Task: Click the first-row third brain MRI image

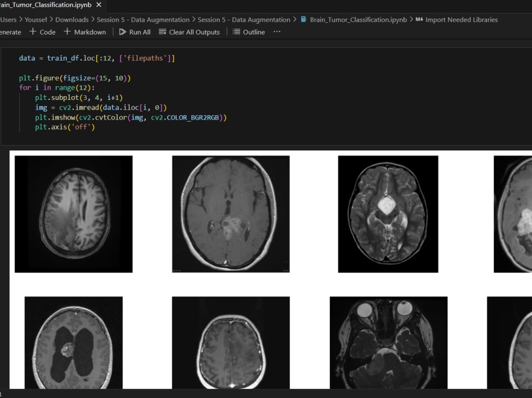Action: pos(388,214)
